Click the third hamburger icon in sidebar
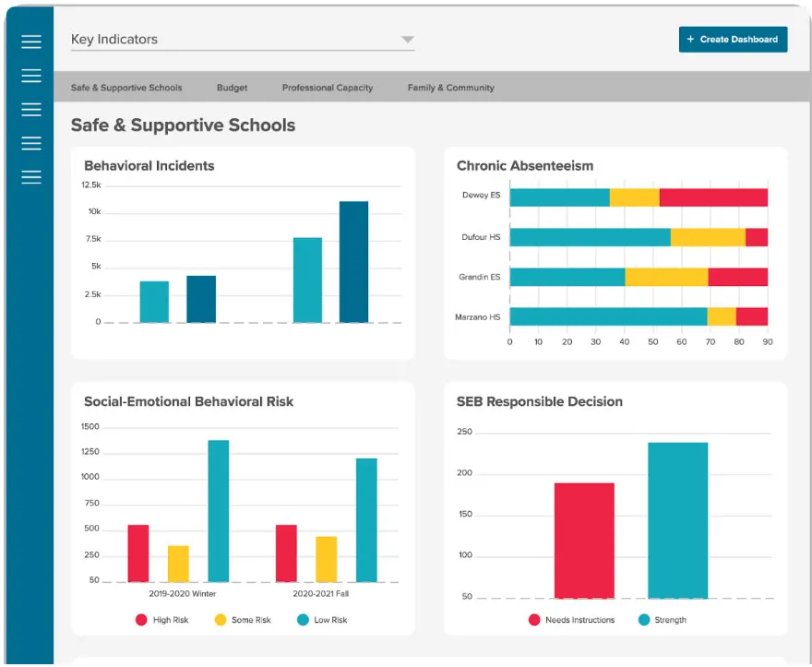This screenshot has height=667, width=812. pyautogui.click(x=31, y=110)
